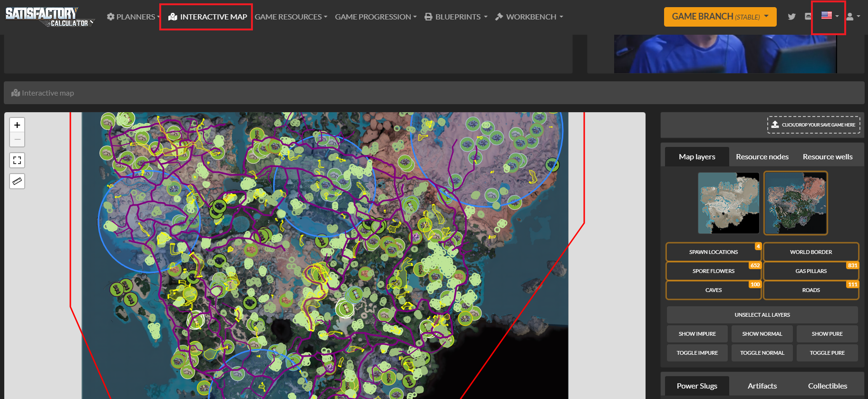Zoom in on the map
Screen dimensions: 868x399
(17, 125)
